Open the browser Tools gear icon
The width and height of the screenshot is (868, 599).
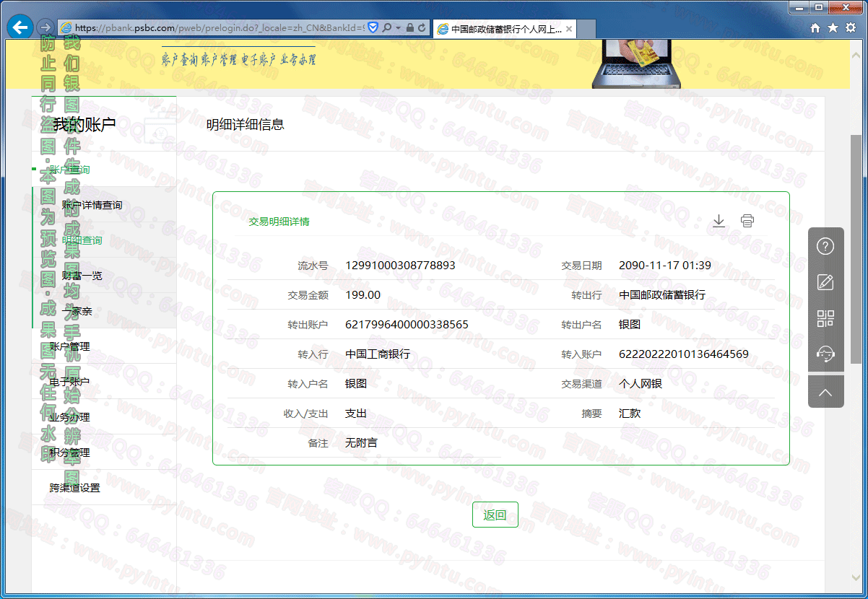point(851,27)
